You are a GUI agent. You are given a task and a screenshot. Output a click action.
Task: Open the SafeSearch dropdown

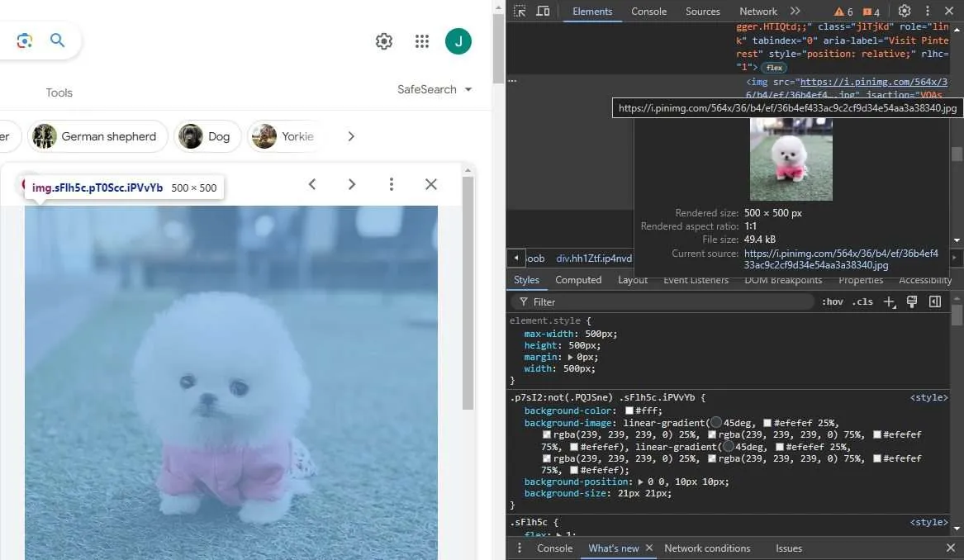tap(435, 90)
